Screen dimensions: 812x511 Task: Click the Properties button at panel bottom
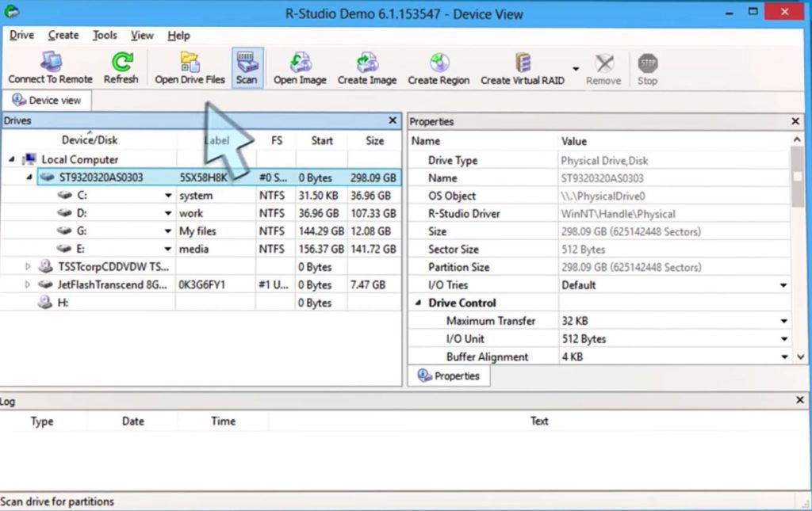(x=449, y=376)
